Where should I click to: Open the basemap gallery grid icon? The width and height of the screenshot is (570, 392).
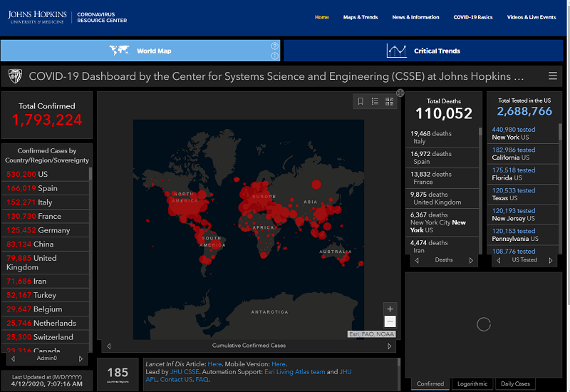tap(390, 102)
